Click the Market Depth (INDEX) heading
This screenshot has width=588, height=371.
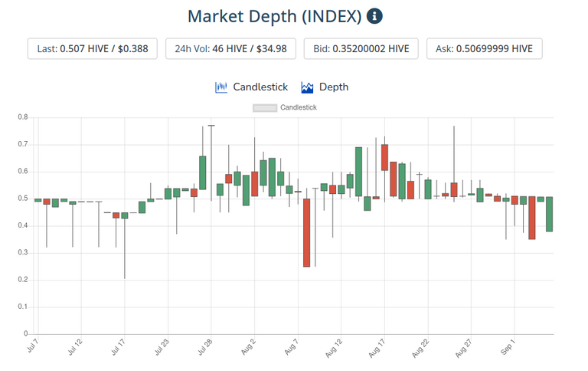[275, 16]
